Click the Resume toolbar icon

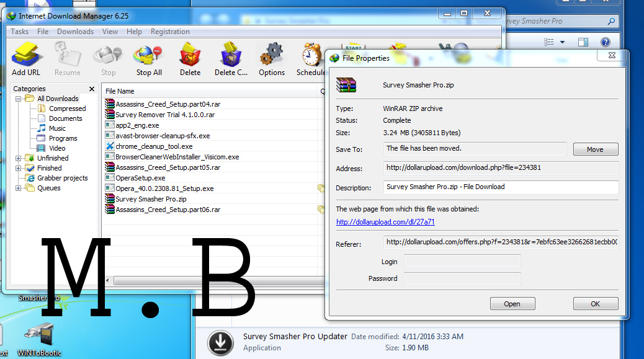pyautogui.click(x=68, y=54)
